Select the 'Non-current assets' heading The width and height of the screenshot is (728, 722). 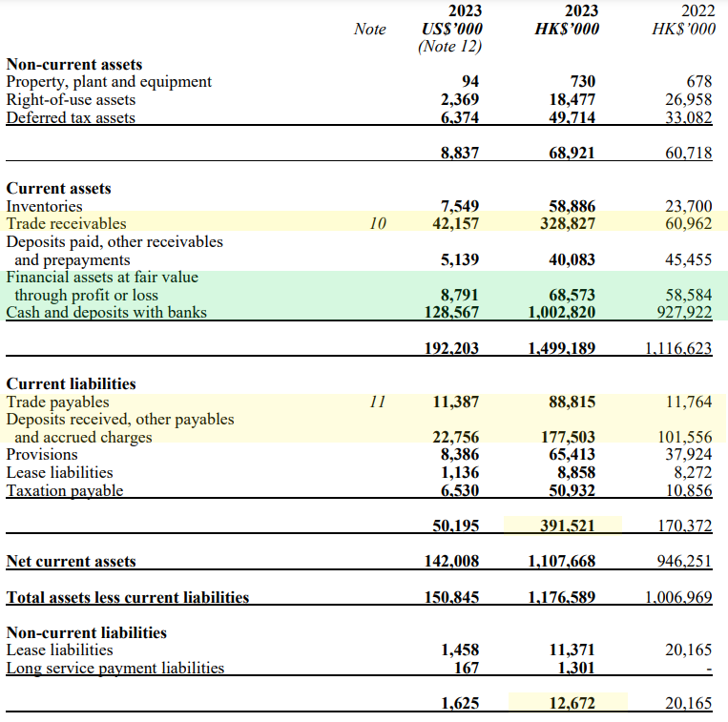coord(74,64)
